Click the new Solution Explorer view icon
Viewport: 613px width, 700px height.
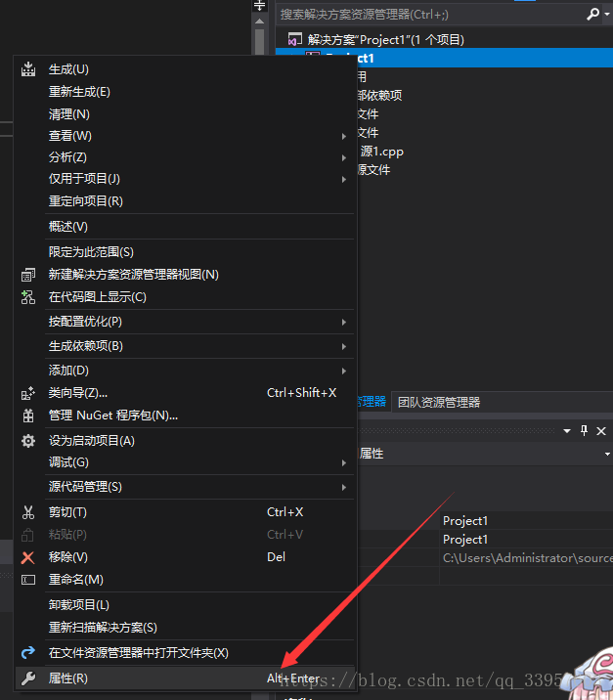pyautogui.click(x=28, y=275)
